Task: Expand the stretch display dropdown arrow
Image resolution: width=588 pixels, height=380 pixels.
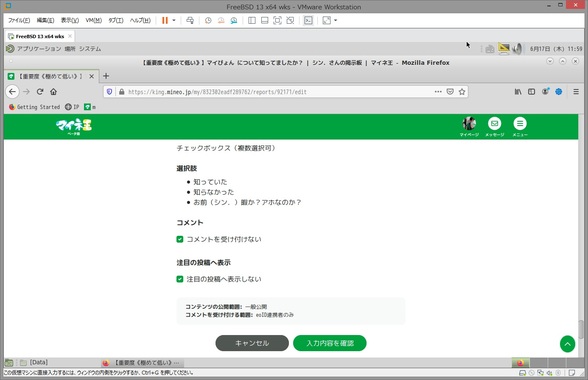Action: coord(336,20)
